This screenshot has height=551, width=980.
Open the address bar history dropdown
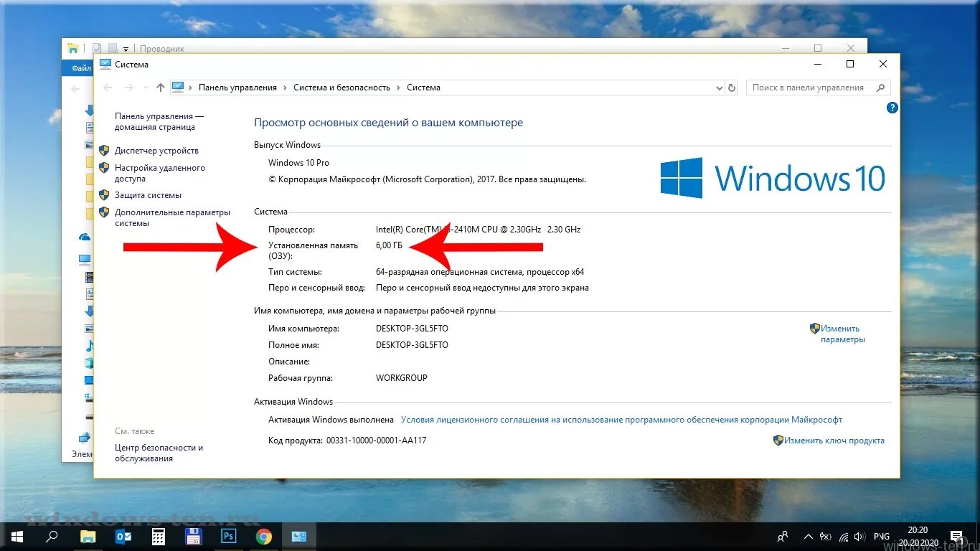[x=720, y=88]
